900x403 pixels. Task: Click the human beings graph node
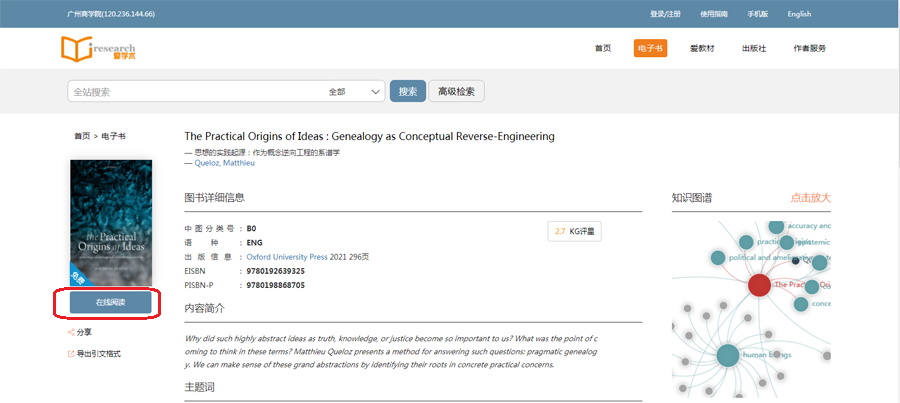point(728,355)
